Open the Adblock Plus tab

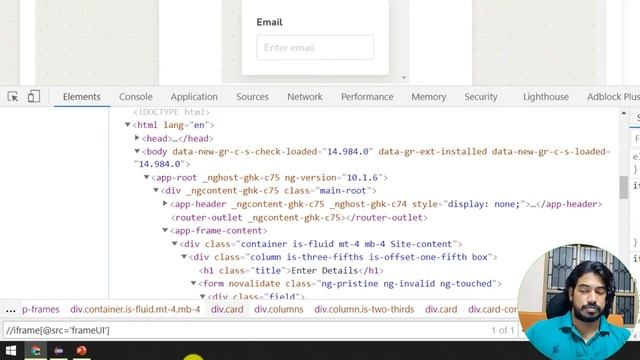coord(613,97)
